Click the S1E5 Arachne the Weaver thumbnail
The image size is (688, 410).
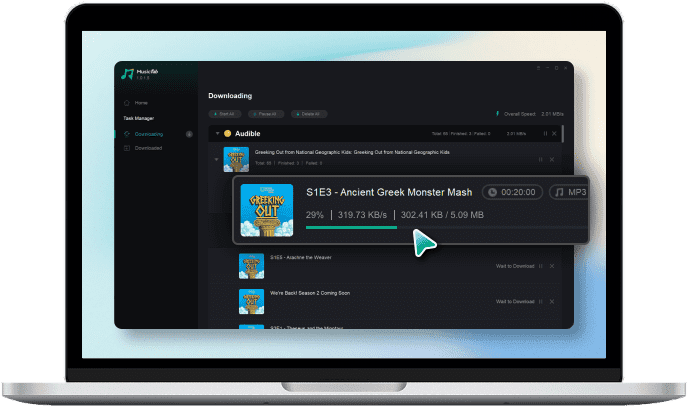pyautogui.click(x=251, y=266)
